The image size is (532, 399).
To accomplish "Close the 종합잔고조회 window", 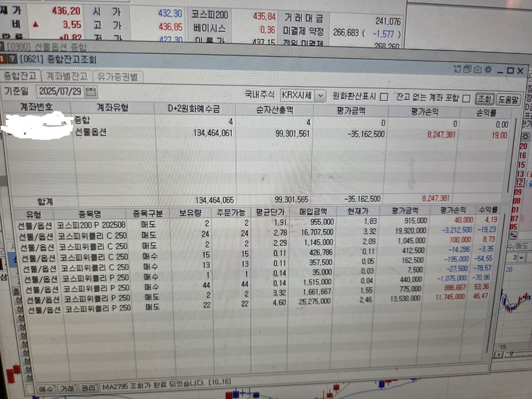I will (x=521, y=71).
